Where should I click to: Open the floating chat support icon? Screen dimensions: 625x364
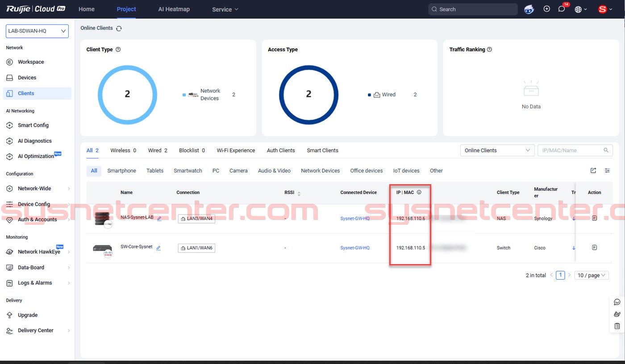click(x=617, y=302)
